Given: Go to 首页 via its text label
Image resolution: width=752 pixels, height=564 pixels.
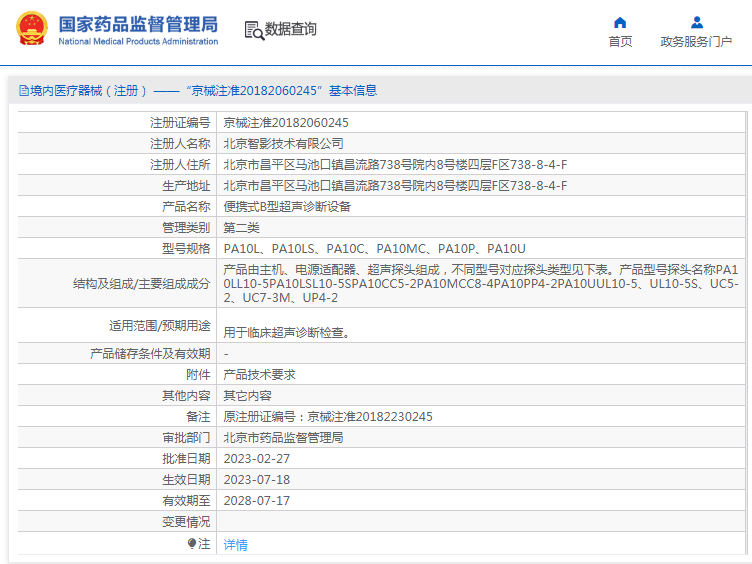Looking at the screenshot, I should [x=620, y=42].
